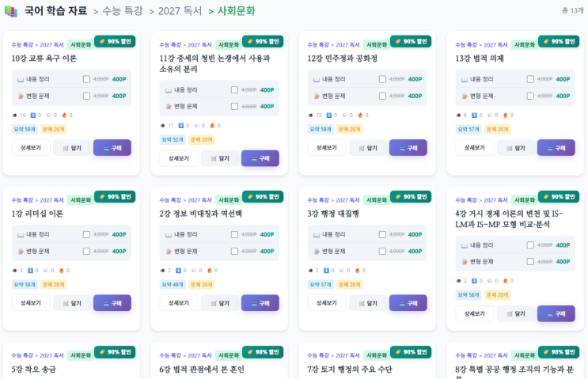Add 4강 거시 경제 card via 담기
The image size is (588, 379).
tap(516, 314)
